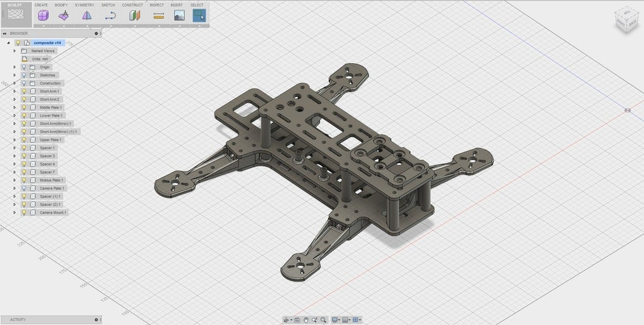Click the Grid and Snaps icon
This screenshot has width=644, height=325.
[x=345, y=320]
